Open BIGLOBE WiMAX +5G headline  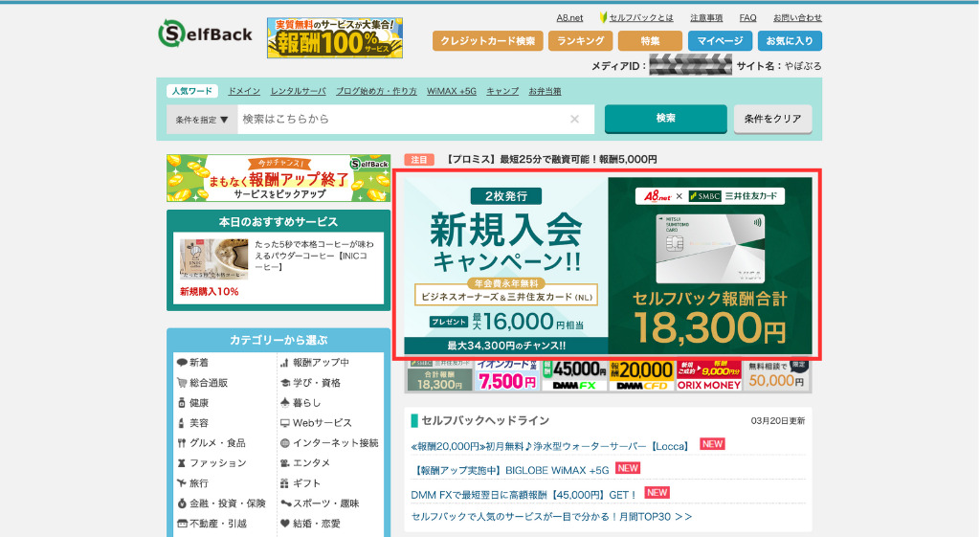pyautogui.click(x=509, y=470)
